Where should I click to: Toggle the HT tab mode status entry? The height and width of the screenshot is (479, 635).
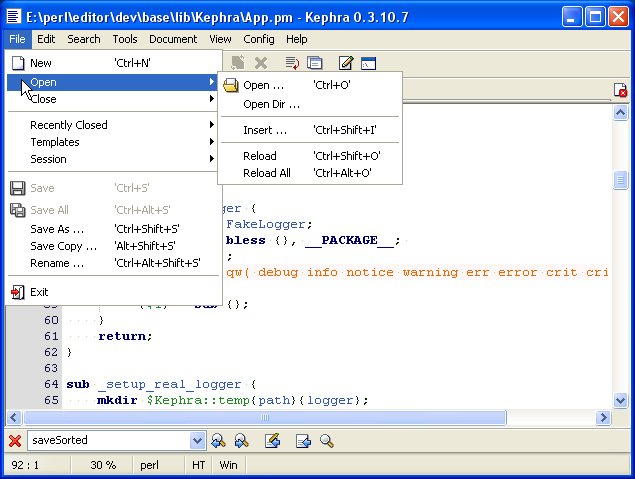coord(198,465)
